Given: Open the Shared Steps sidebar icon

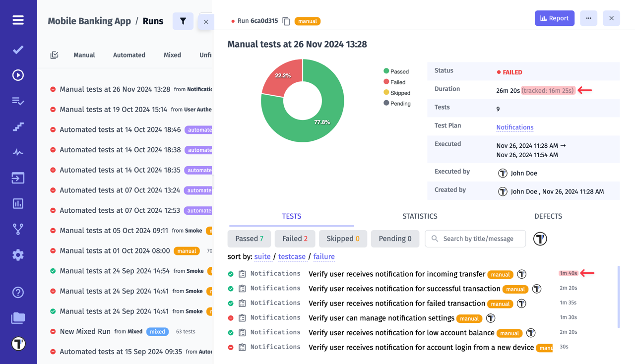Looking at the screenshot, I should [18, 126].
